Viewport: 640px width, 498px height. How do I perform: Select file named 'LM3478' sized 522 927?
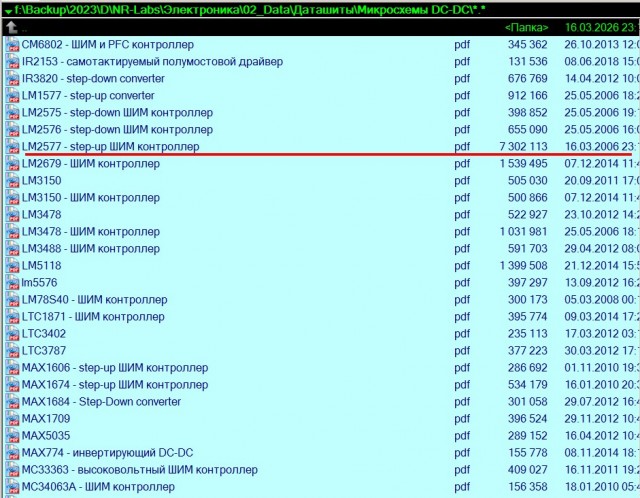coord(41,215)
